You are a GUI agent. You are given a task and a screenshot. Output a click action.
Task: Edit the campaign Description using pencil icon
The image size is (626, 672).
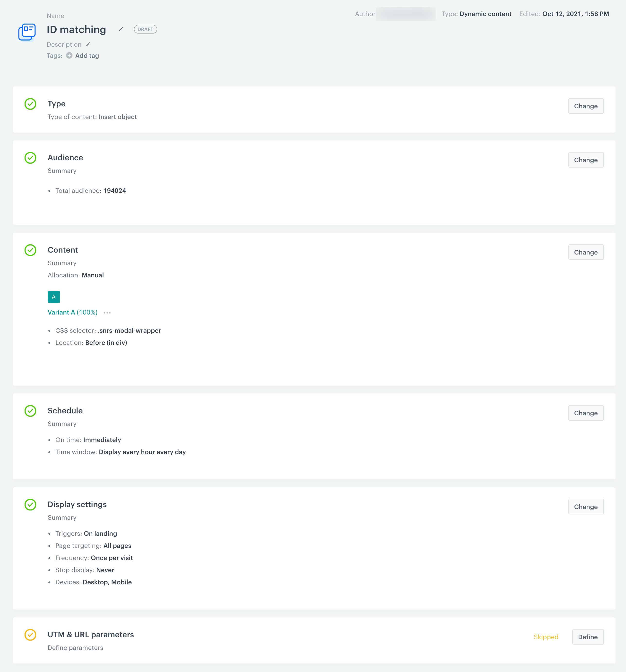(88, 44)
